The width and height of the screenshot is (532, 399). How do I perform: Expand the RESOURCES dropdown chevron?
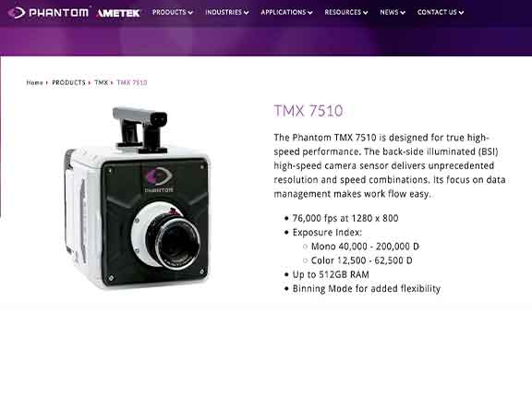point(365,13)
